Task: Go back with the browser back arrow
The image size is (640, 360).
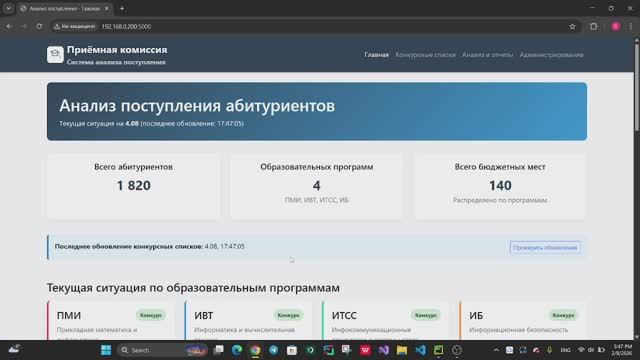Action: [x=9, y=26]
